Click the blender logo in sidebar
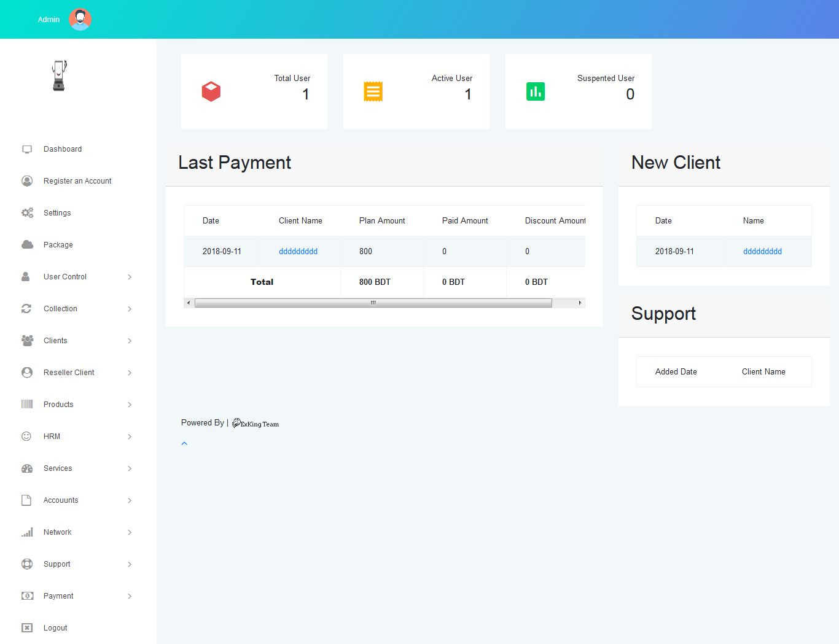This screenshot has width=839, height=644. pos(59,76)
